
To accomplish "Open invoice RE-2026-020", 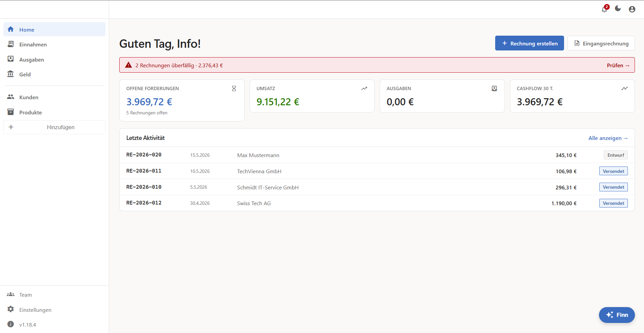I will pyautogui.click(x=144, y=155).
